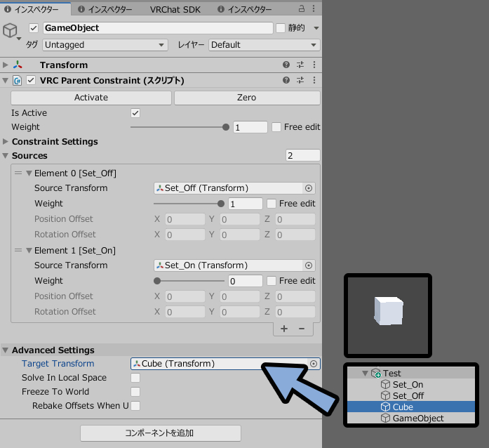Add a new source with plus button
The height and width of the screenshot is (448, 489).
point(284,329)
